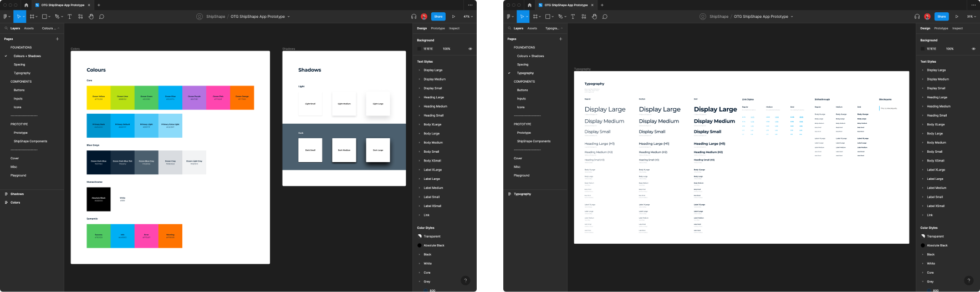
Task: Select the Move tool in left window
Action: (x=18, y=17)
